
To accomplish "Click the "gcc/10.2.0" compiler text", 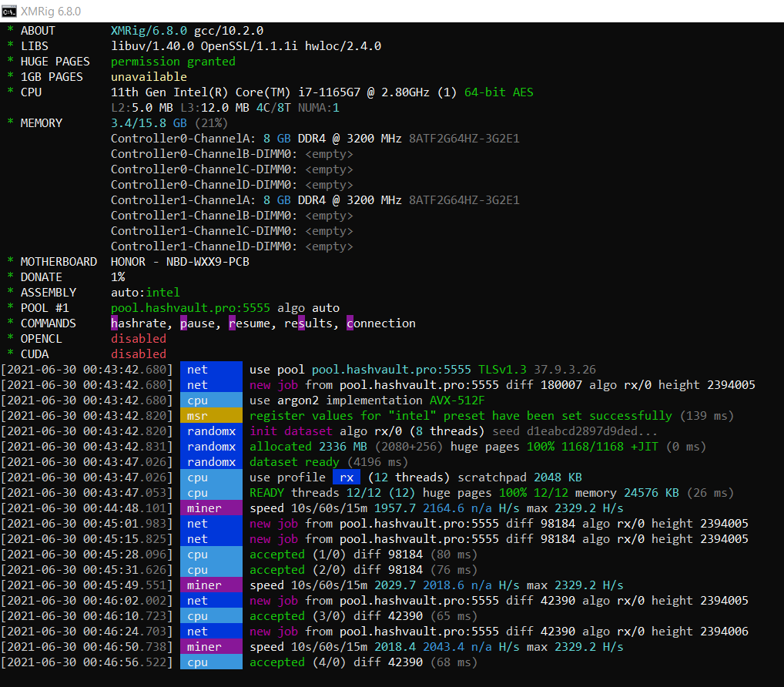I will pos(229,31).
